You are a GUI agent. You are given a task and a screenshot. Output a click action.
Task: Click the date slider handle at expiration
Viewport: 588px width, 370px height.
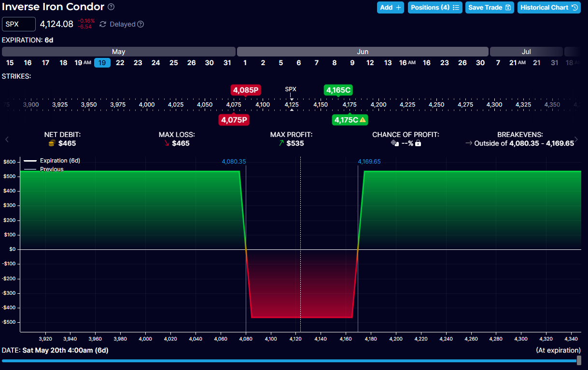[x=579, y=360]
